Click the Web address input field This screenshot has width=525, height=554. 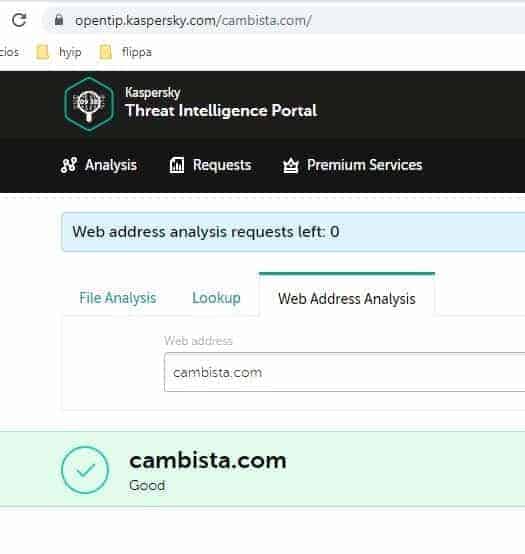[344, 372]
